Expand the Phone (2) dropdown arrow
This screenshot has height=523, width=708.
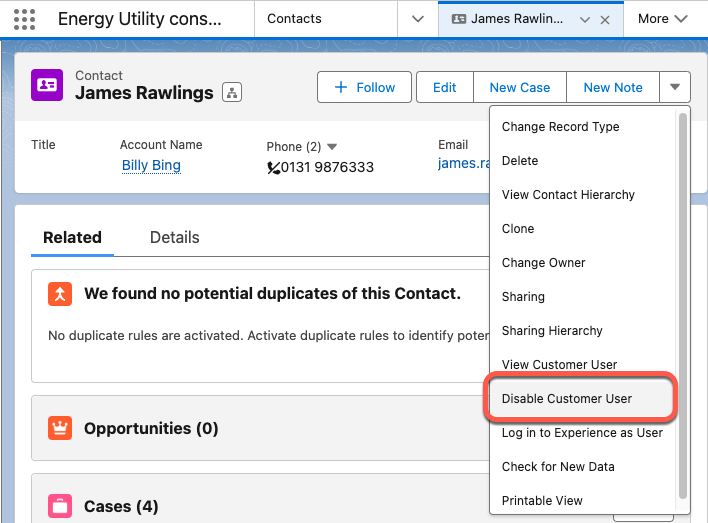pos(332,147)
